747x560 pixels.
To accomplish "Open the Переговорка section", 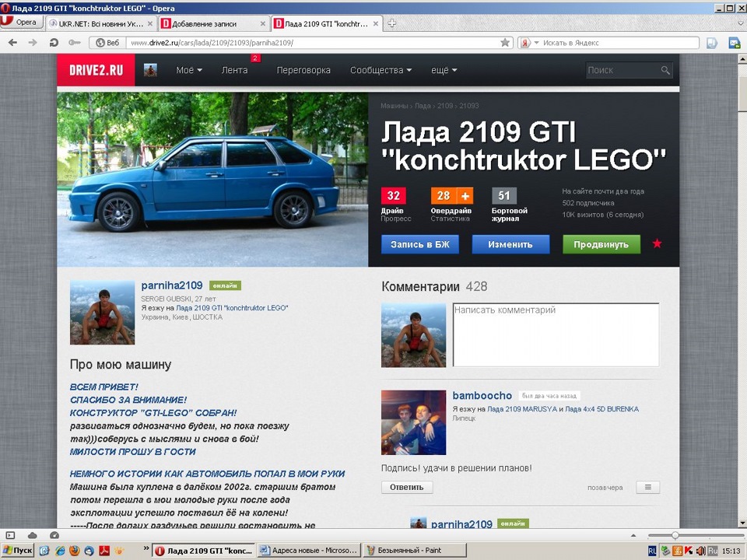I will click(x=303, y=70).
